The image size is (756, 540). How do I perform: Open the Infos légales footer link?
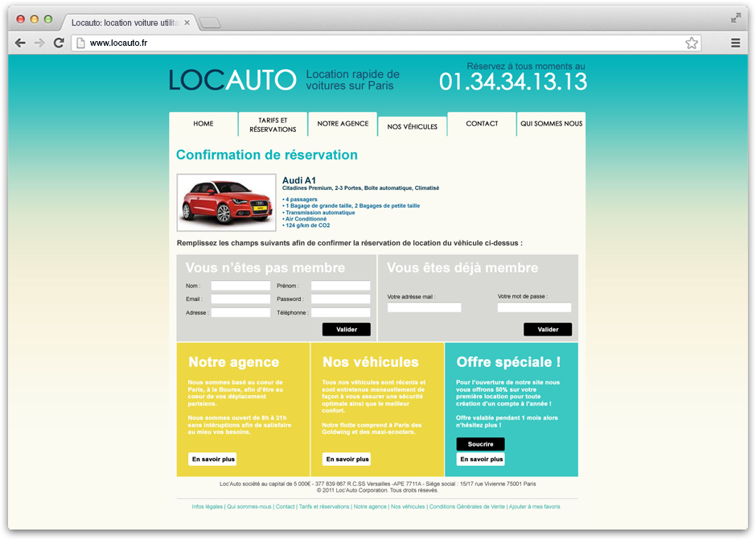point(207,507)
